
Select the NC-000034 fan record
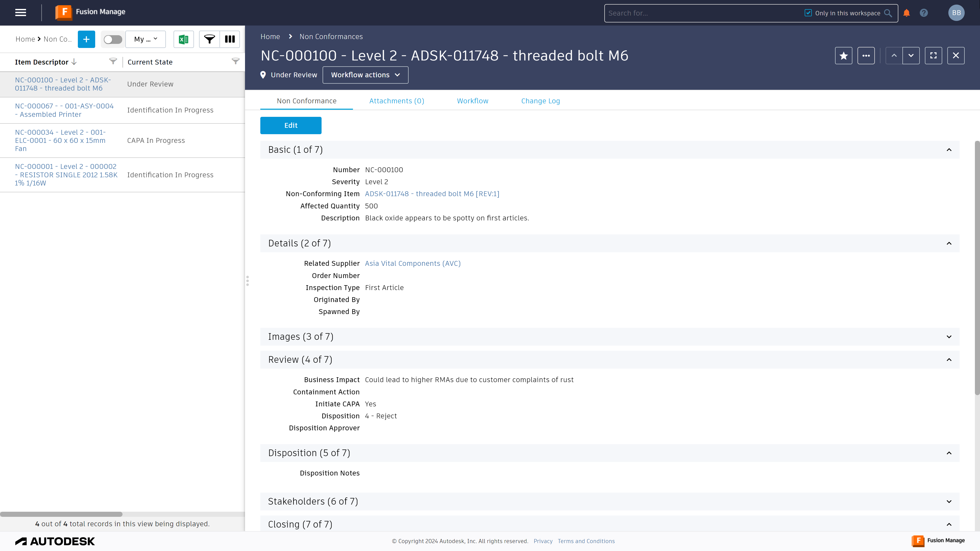60,140
